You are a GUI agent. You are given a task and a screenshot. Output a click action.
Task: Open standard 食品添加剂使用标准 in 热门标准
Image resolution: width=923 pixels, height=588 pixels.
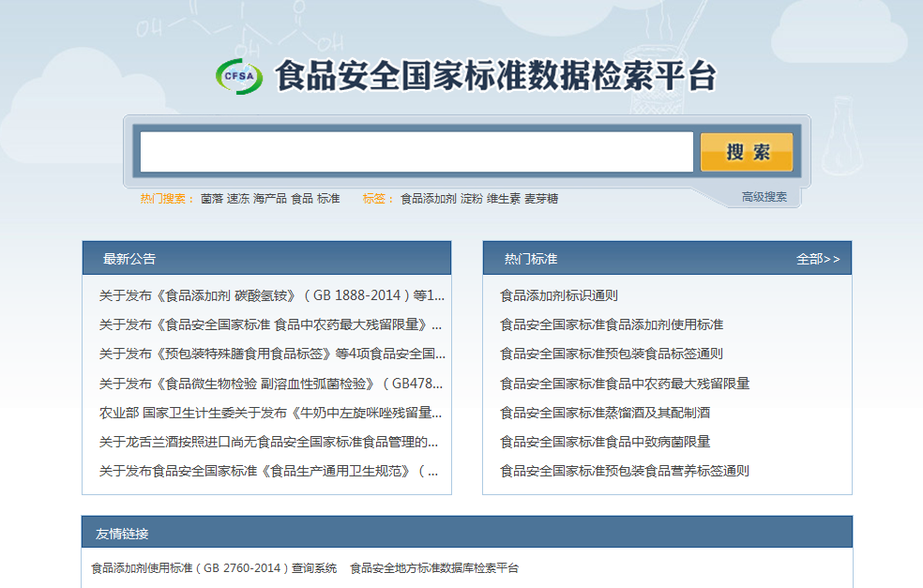(612, 324)
